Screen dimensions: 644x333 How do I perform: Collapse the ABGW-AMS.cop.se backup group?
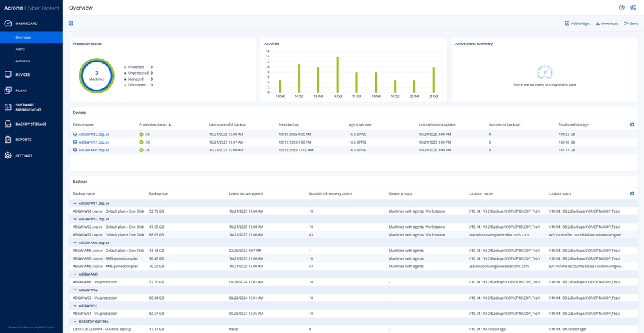(75, 243)
